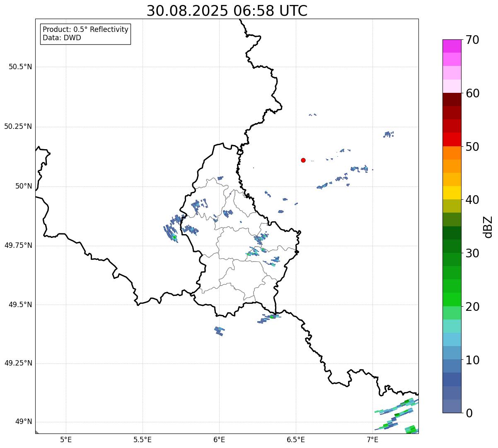Click the 'dBZ' colorbar label
Screen dimensions: 498x448
point(488,227)
